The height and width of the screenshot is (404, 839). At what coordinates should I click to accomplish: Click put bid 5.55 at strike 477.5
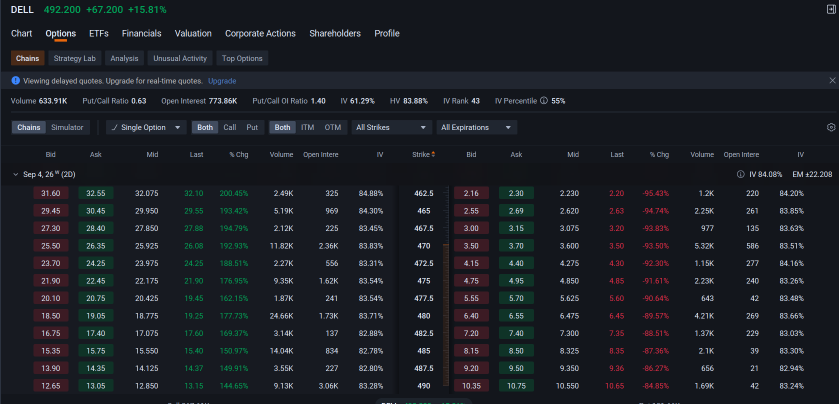[471, 298]
